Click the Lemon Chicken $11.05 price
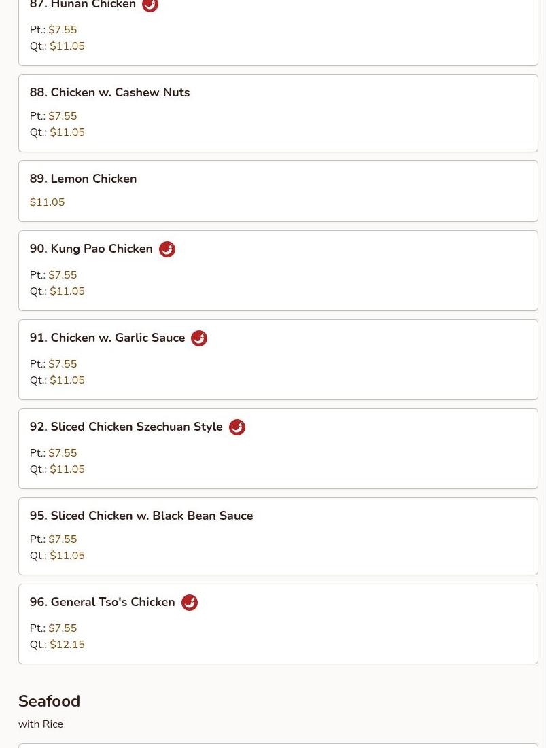The width and height of the screenshot is (560, 748). click(x=47, y=202)
